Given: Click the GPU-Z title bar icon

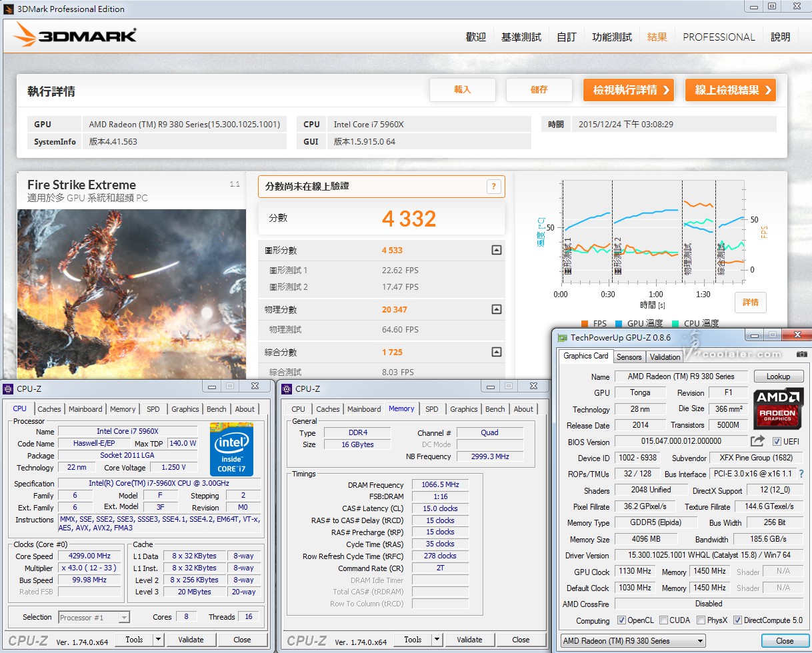Looking at the screenshot, I should click(x=563, y=338).
